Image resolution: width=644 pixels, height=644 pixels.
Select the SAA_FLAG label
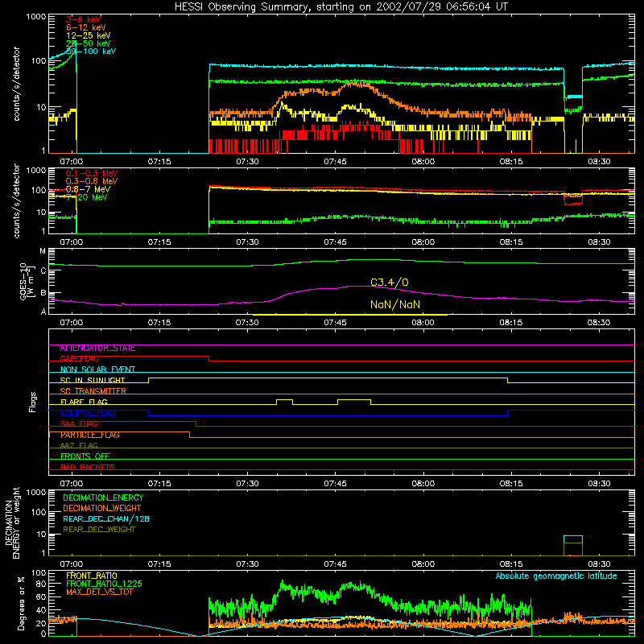pyautogui.click(x=79, y=424)
